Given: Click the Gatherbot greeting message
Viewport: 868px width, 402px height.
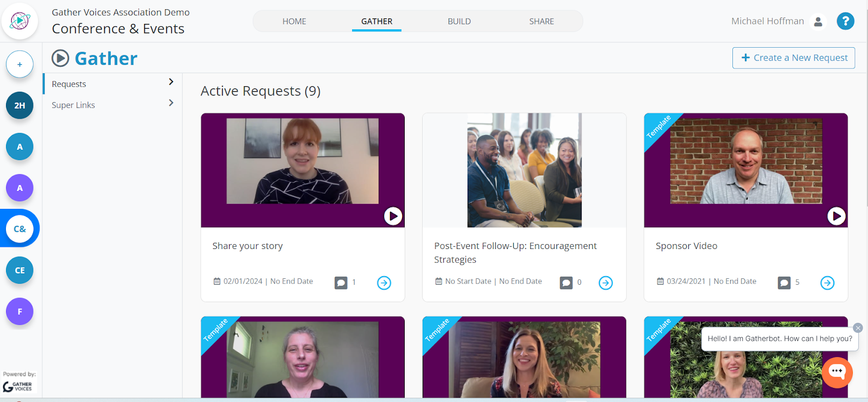Looking at the screenshot, I should click(780, 339).
